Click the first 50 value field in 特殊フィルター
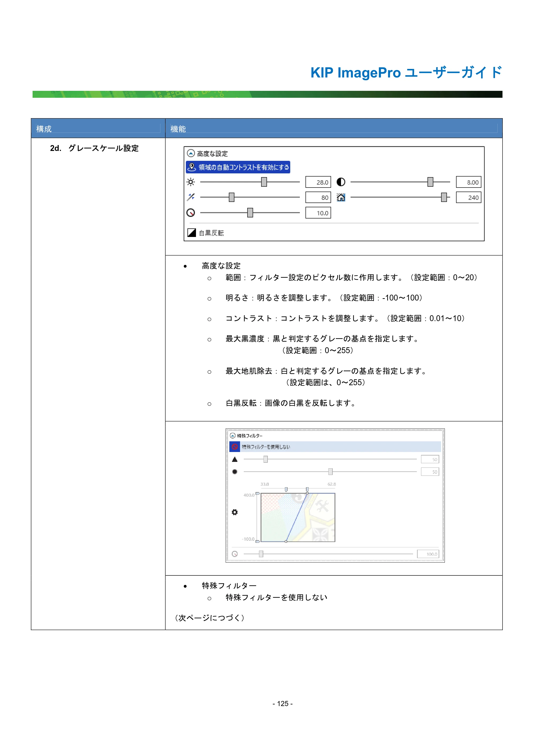 (x=430, y=459)
